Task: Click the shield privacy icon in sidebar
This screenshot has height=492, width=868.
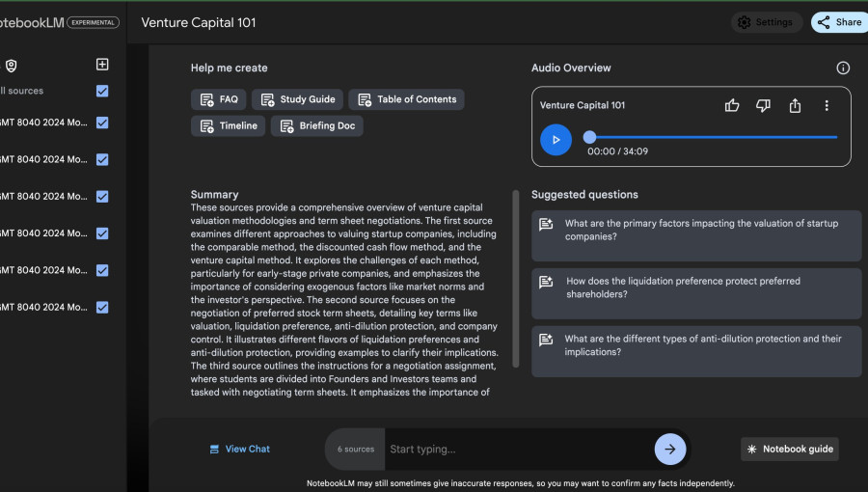Action: (x=11, y=66)
